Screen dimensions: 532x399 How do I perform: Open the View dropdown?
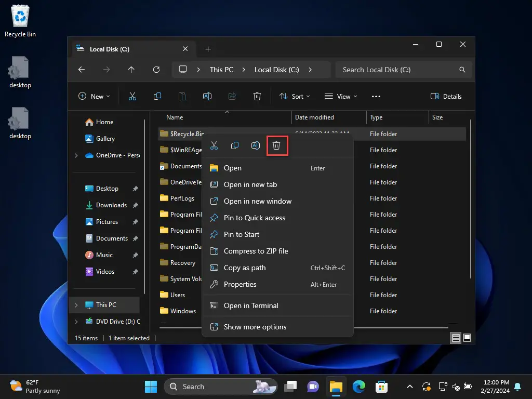point(341,96)
